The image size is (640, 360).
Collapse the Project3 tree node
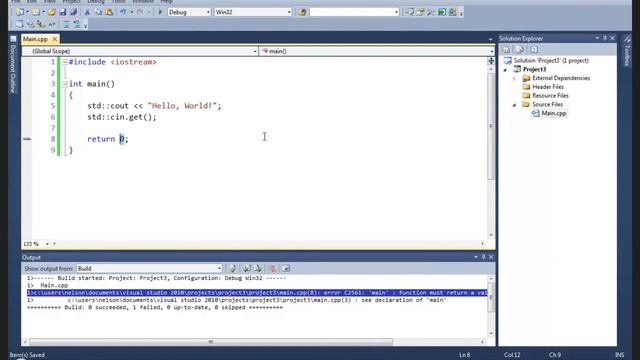click(506, 70)
